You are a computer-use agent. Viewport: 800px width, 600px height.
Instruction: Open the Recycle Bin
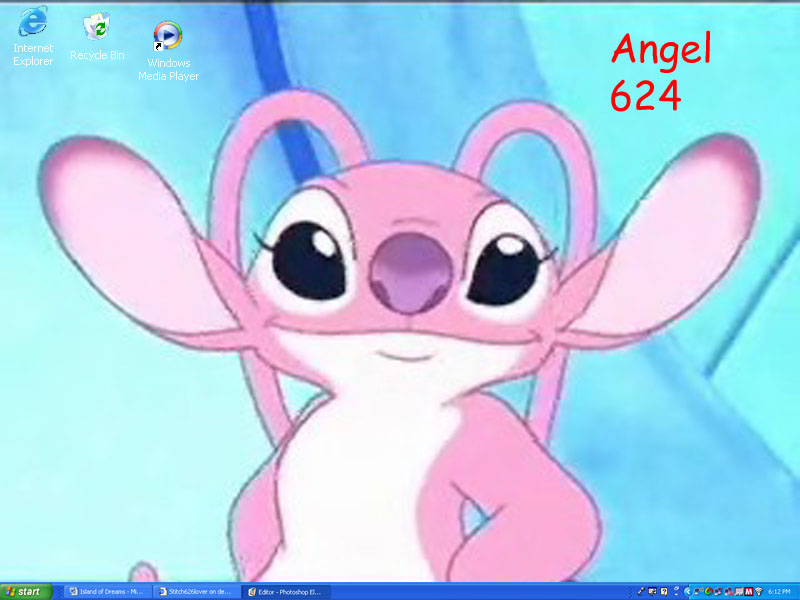point(96,25)
